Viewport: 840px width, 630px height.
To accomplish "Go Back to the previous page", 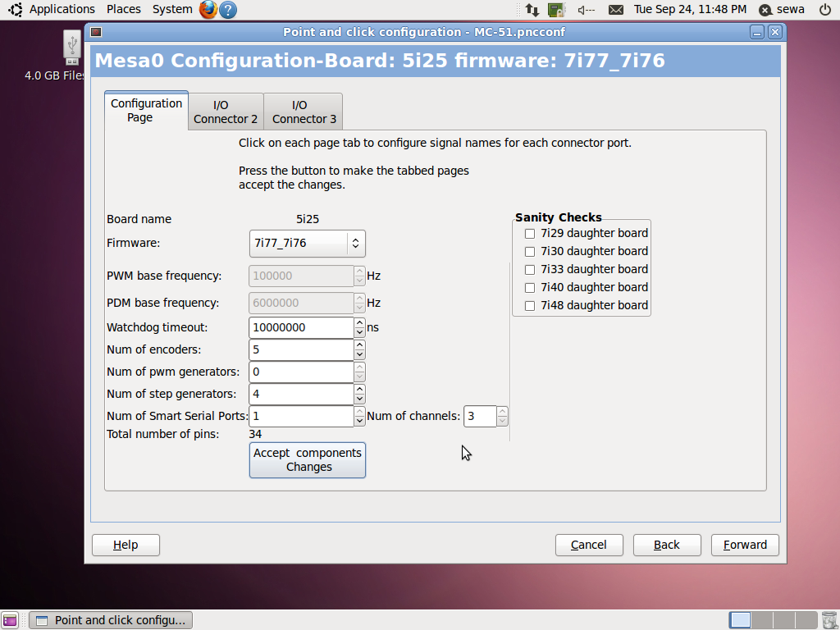I will click(x=667, y=545).
